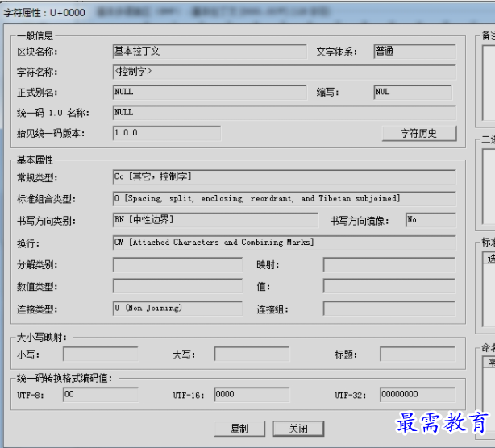The image size is (495, 448).
Task: Click the 标准组合类型 label
Action: (x=47, y=199)
